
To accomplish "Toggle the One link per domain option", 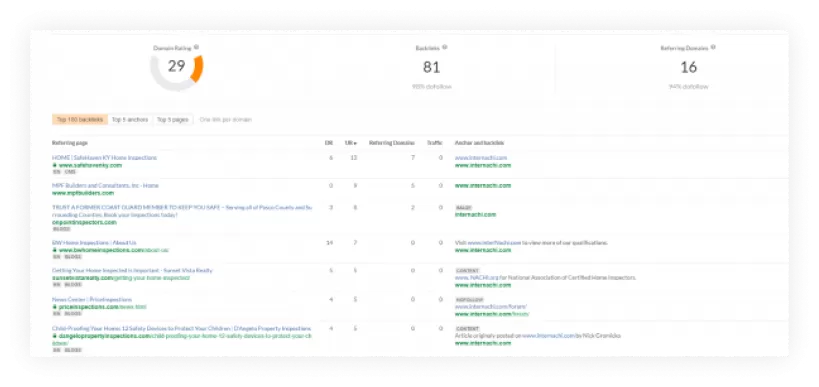I will pos(226,120).
